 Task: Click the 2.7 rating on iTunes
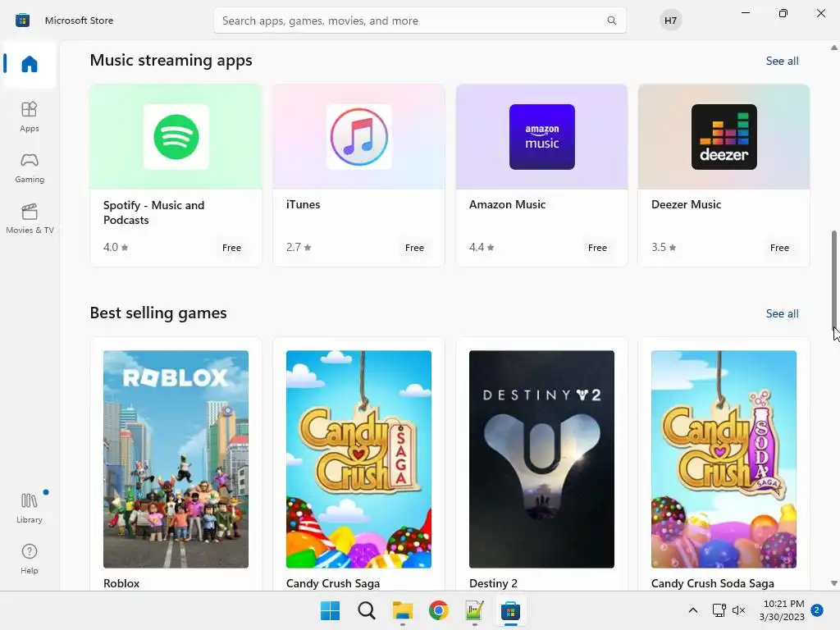299,248
